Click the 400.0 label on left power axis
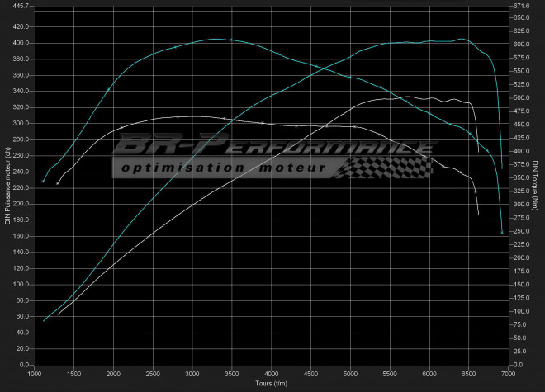The width and height of the screenshot is (545, 392). tap(21, 43)
